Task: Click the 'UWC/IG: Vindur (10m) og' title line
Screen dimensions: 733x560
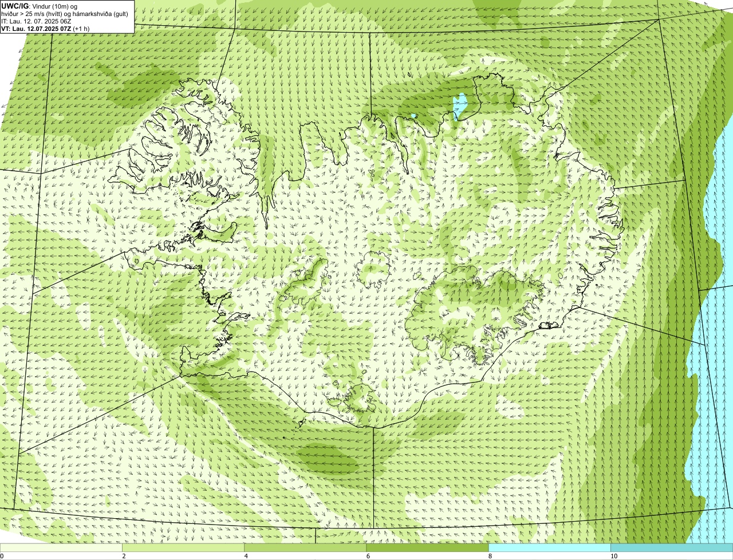Action: (x=40, y=6)
